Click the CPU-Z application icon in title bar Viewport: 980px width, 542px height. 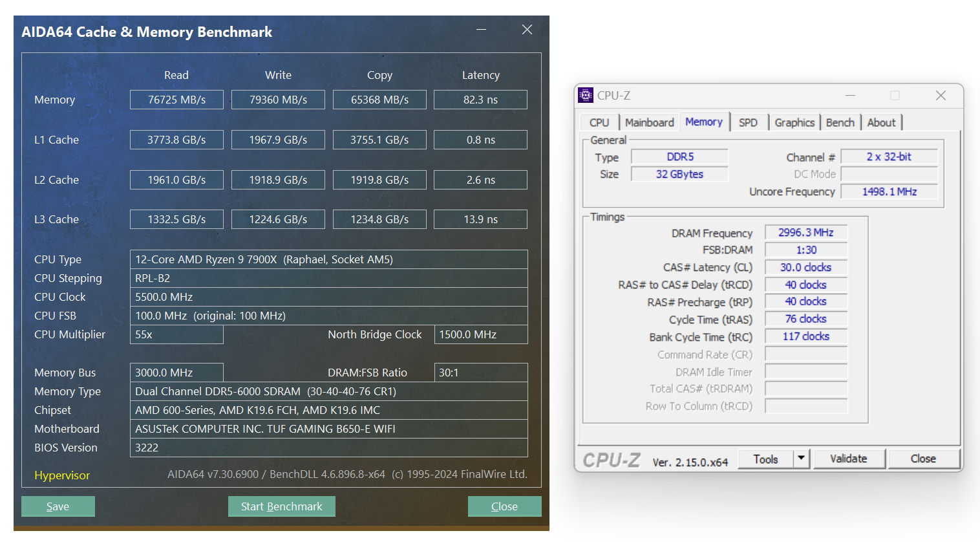586,95
